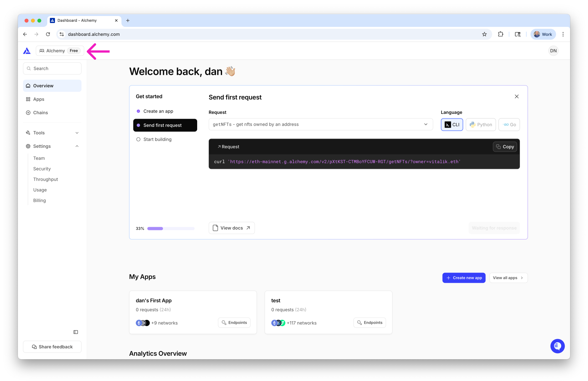Open Billing under Settings
The image size is (588, 381).
39,201
